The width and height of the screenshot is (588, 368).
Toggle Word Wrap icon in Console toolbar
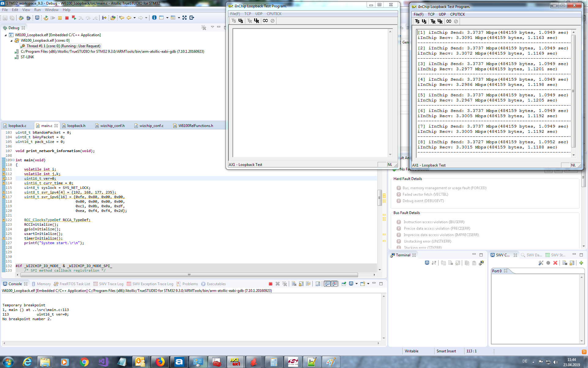(x=308, y=284)
